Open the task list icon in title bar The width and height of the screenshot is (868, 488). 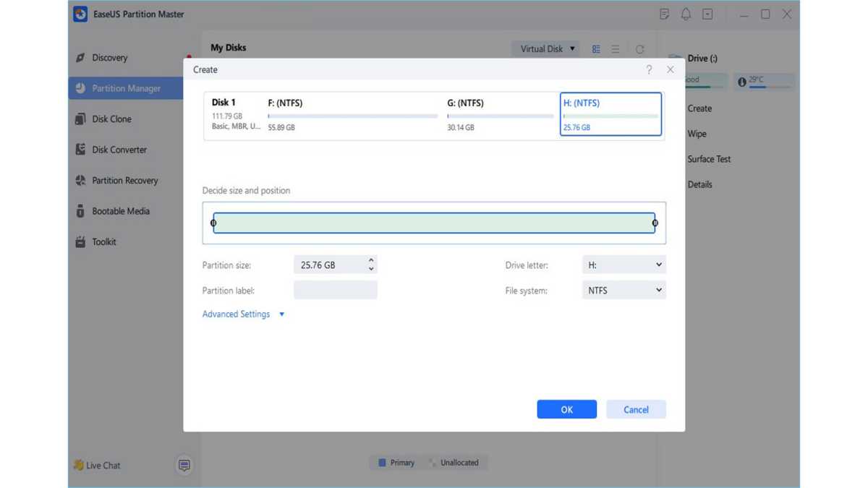click(x=665, y=14)
